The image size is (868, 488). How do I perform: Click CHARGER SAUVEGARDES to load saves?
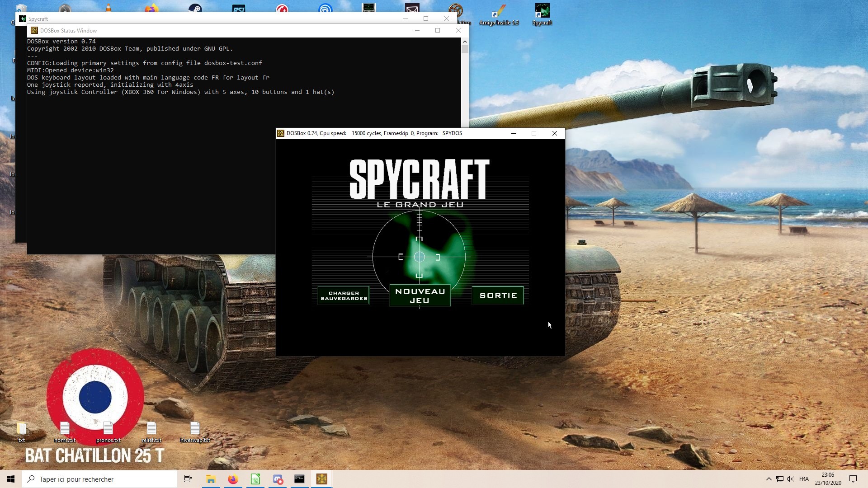344,296
